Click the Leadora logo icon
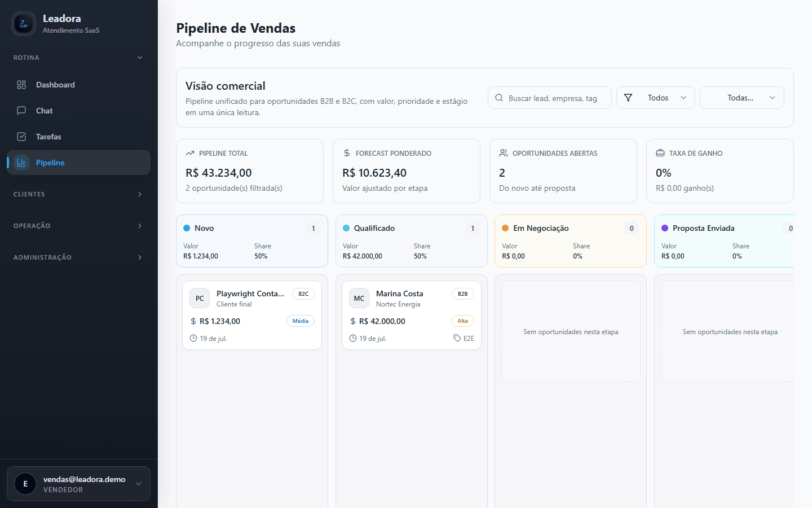 24,24
